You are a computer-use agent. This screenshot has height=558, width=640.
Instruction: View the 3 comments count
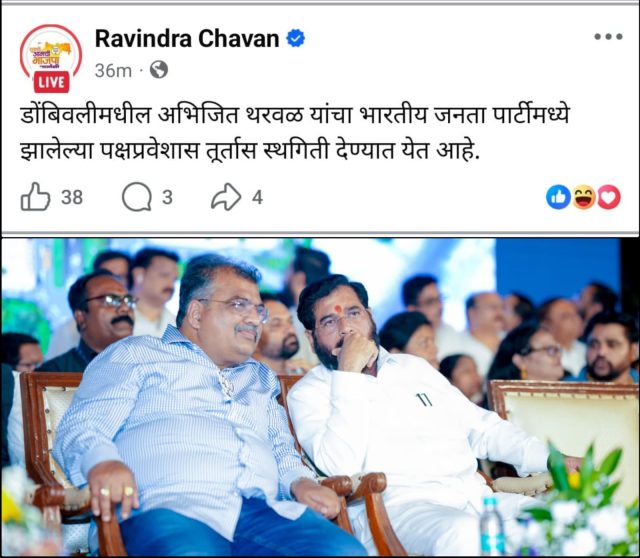click(x=167, y=197)
